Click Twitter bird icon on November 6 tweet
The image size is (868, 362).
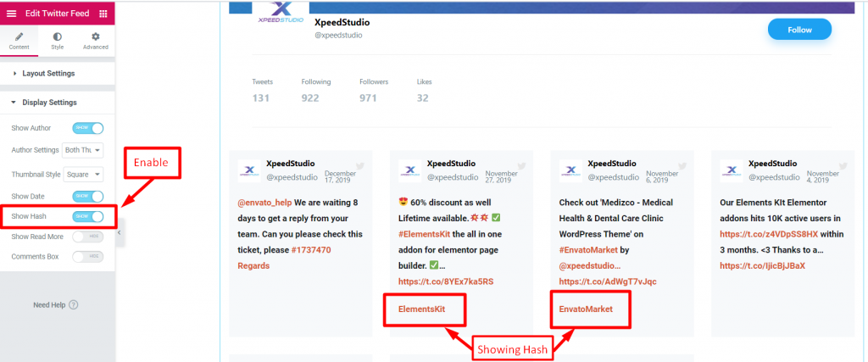[682, 165]
